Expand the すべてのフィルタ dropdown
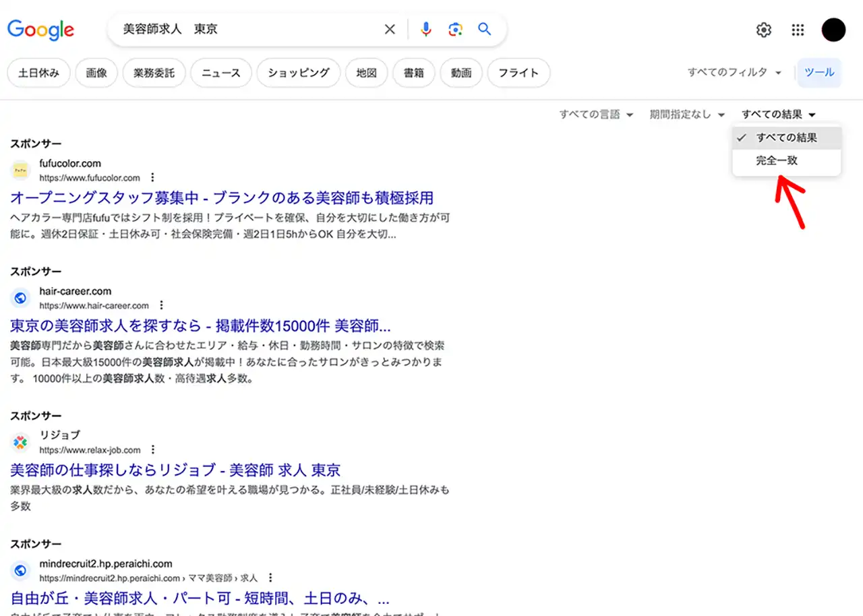The image size is (863, 616). (733, 72)
